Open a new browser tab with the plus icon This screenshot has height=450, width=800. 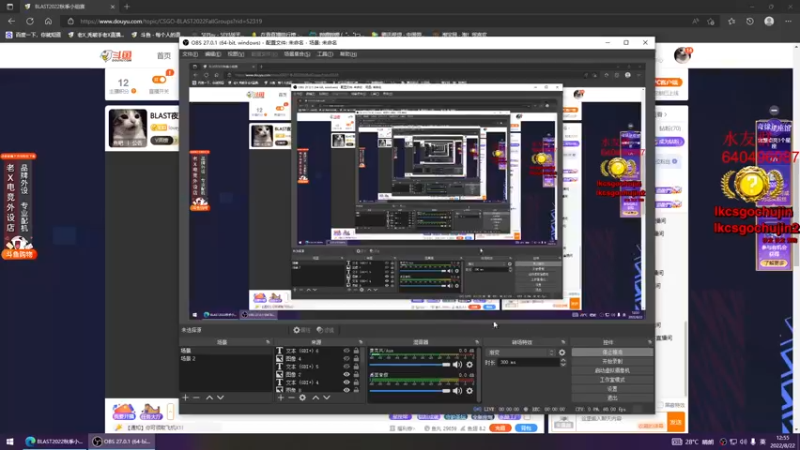(x=127, y=7)
